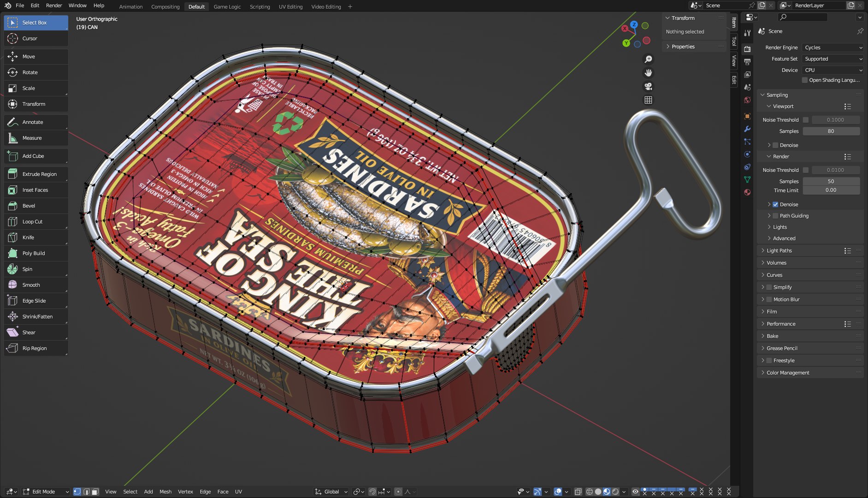Viewport: 868px width, 498px height.
Task: Add a new workspace tab
Action: pos(350,6)
